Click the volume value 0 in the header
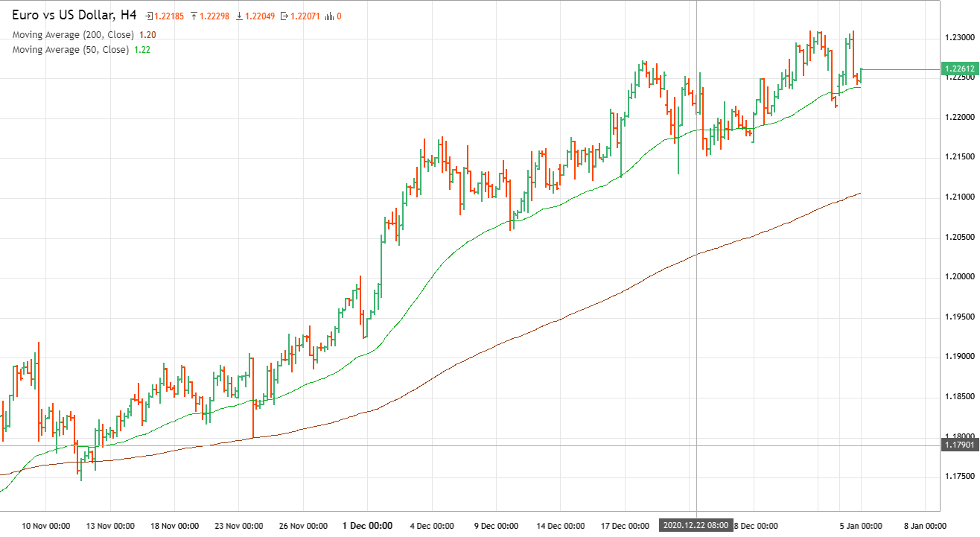980x537 pixels. coord(339,16)
